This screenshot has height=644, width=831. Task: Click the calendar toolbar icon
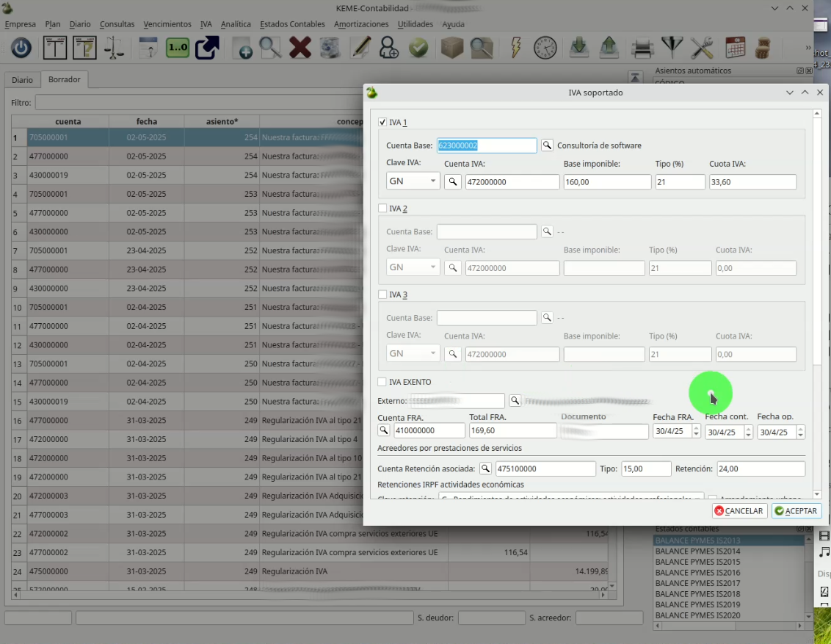point(736,48)
